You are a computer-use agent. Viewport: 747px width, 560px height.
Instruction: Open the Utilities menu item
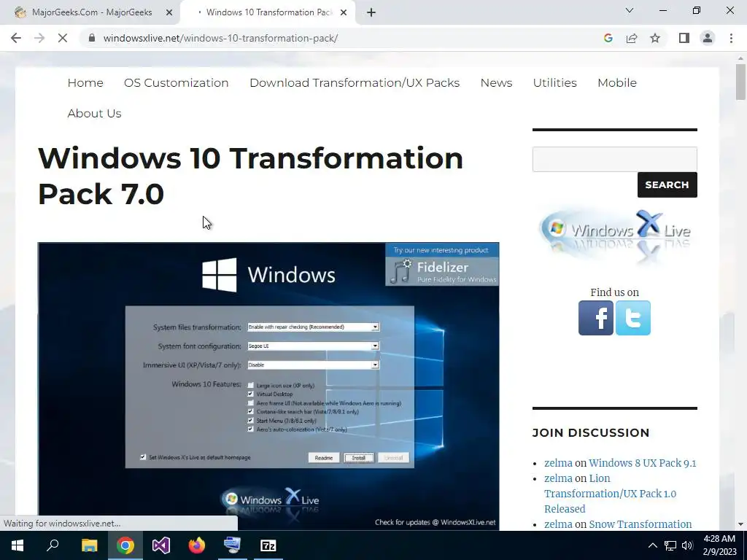coord(554,83)
